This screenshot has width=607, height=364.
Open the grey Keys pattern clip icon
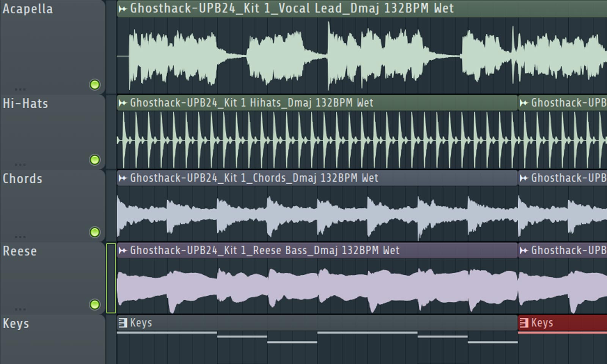[x=123, y=323]
